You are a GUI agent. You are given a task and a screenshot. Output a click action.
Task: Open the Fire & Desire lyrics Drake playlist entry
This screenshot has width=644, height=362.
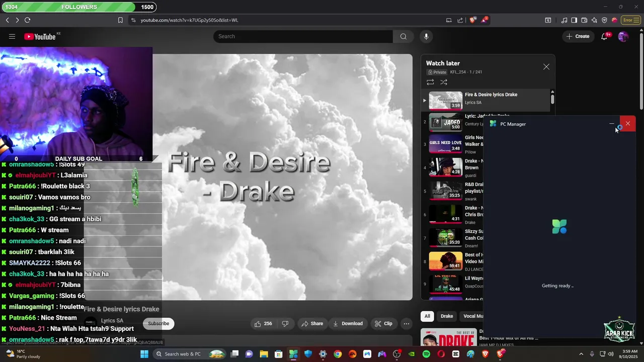click(x=487, y=100)
